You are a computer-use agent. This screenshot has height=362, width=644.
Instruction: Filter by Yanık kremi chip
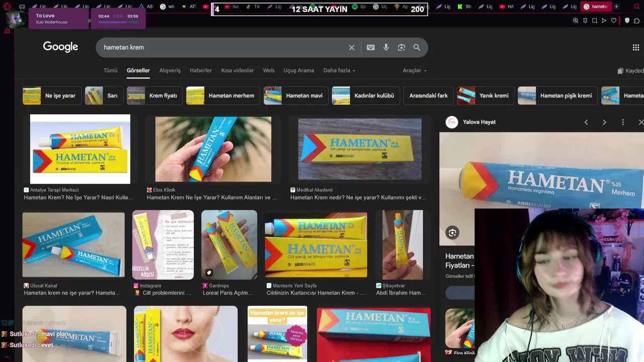point(486,96)
